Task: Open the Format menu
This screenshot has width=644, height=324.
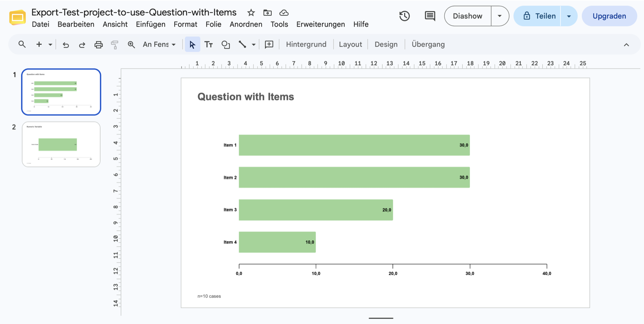Action: [x=186, y=24]
